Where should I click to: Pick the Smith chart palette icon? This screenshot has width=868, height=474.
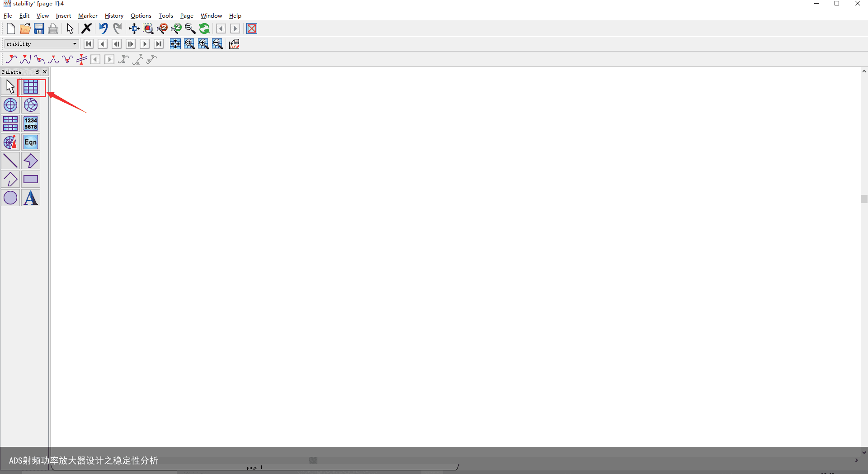pos(31,105)
